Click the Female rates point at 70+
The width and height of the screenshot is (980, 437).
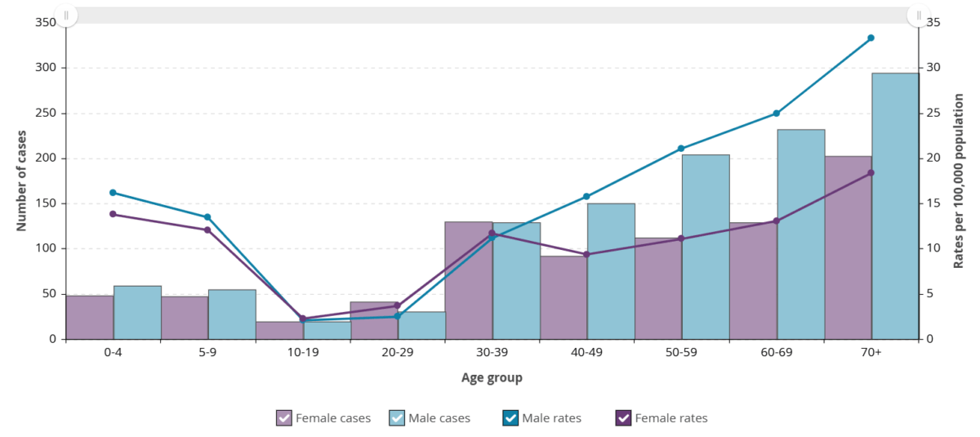click(871, 172)
